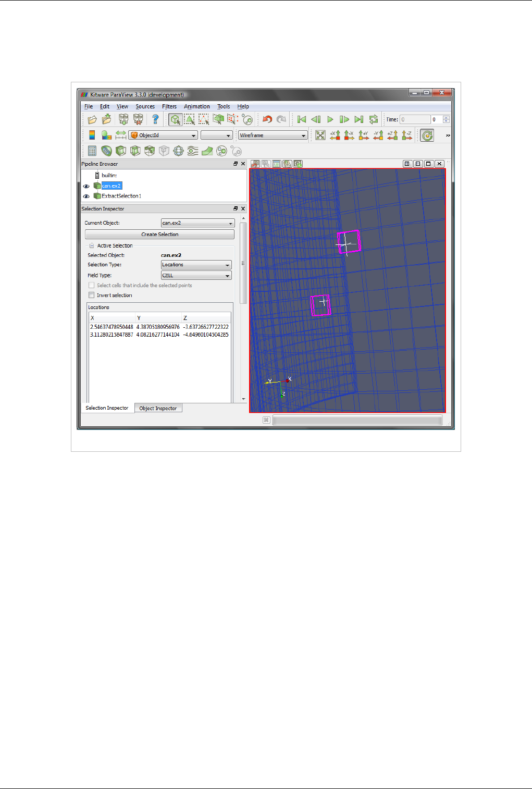Click the Calculator filter icon

92,151
